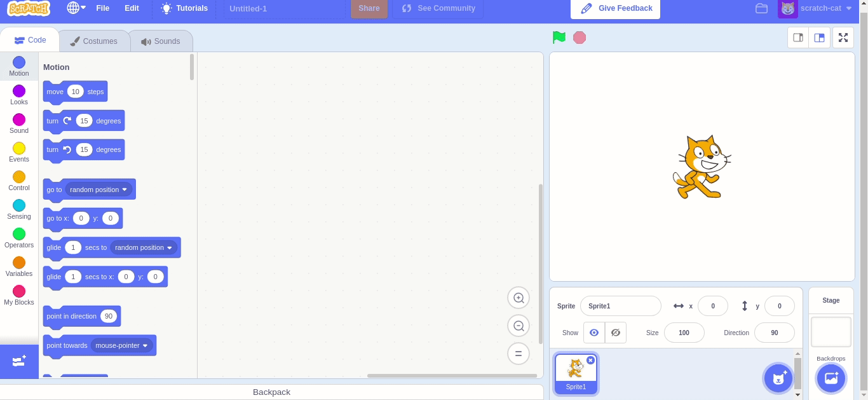This screenshot has height=400, width=868.
Task: Click the Sprite name field Sprite1
Action: coord(621,306)
